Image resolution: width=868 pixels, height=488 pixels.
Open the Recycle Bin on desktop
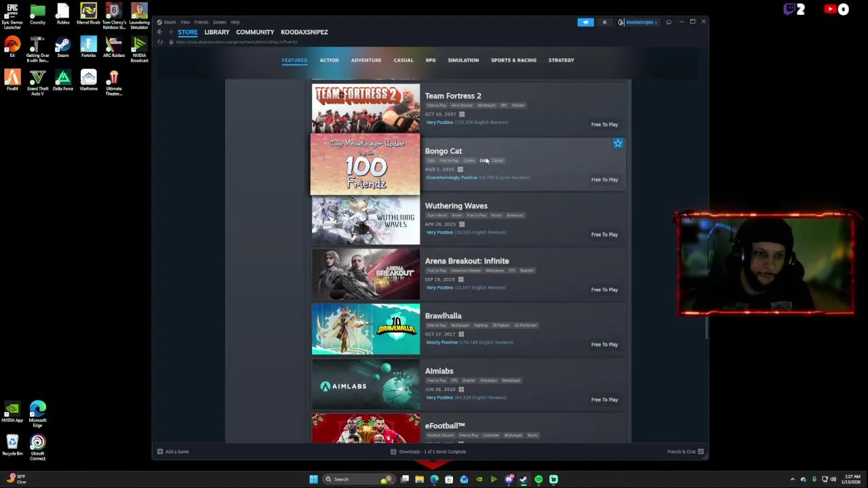pyautogui.click(x=12, y=445)
